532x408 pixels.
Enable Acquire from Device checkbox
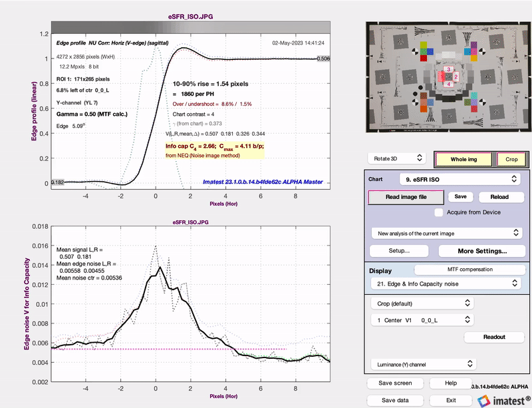439,212
